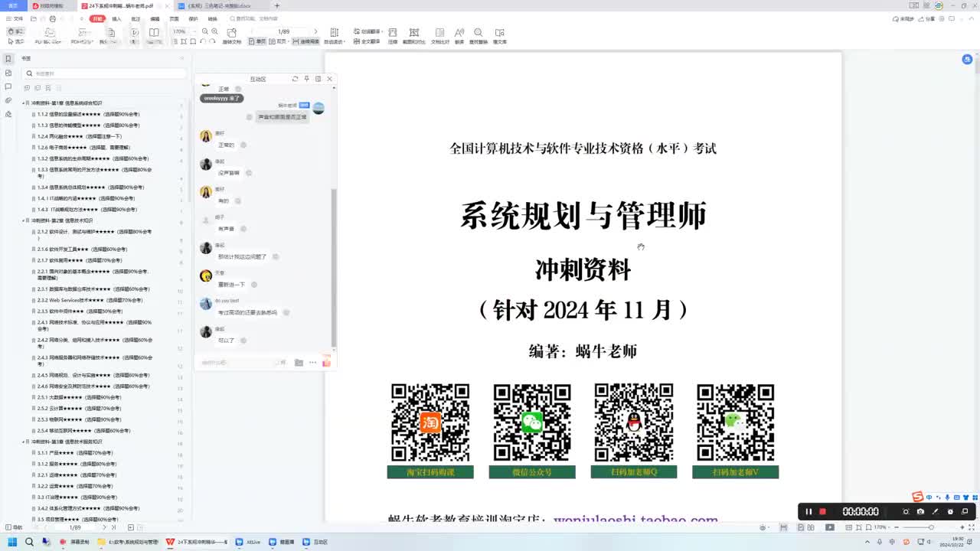
Task: Open the folder icon in chat input bar
Action: coord(299,362)
